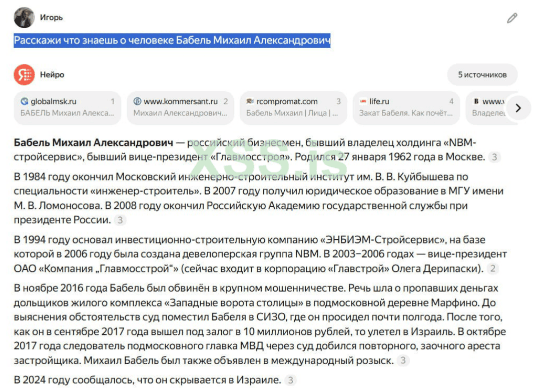Screen dimensions: 535x388
Task: Click the text 'В 1984 году окончил Московский'
Action: pos(95,177)
